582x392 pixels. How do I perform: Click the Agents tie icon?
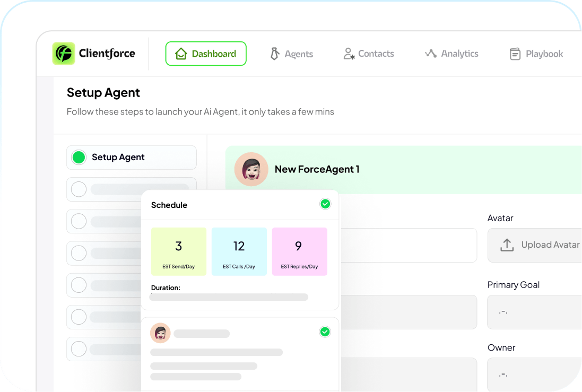pyautogui.click(x=275, y=54)
